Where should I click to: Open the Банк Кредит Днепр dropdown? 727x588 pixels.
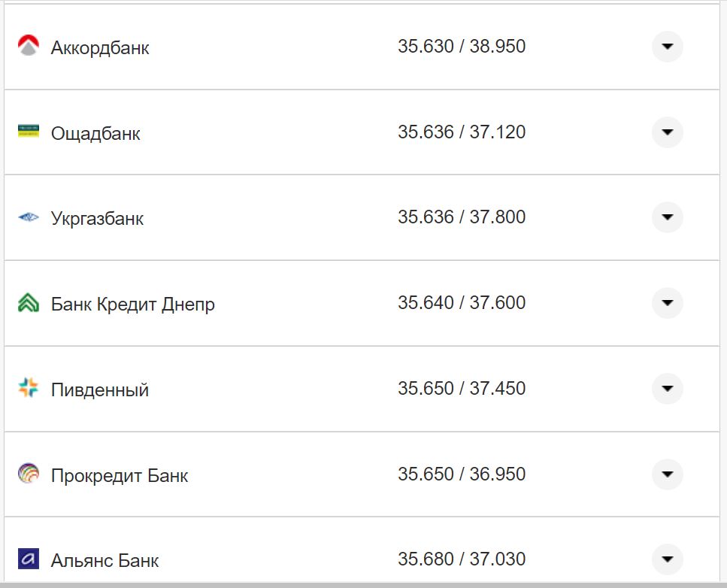pos(667,302)
